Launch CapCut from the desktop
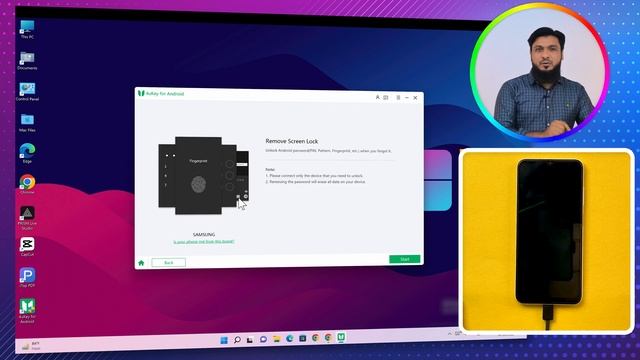Viewport: 640px width, 360px height. (27, 247)
